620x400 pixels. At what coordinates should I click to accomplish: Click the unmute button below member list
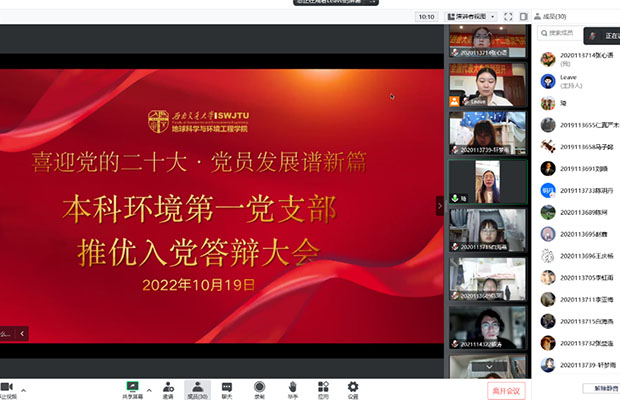click(x=598, y=389)
